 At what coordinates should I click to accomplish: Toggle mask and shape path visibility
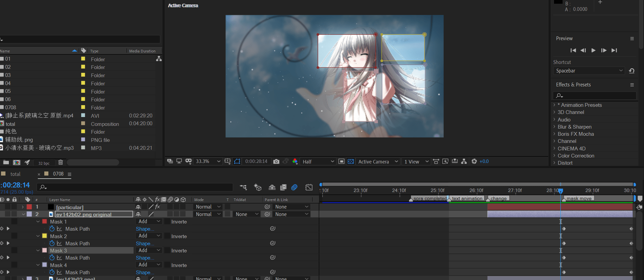(237, 161)
